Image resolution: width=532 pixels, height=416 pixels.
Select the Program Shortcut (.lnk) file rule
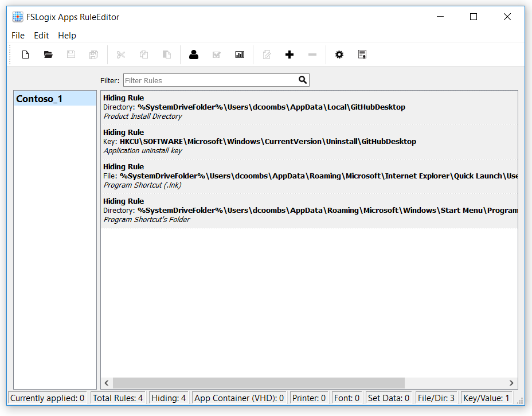tap(309, 176)
